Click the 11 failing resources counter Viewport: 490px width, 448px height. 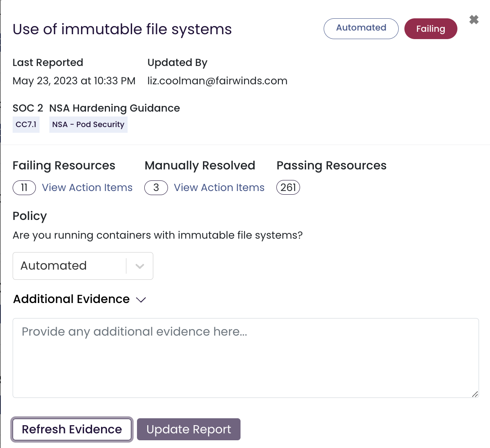pyautogui.click(x=24, y=187)
